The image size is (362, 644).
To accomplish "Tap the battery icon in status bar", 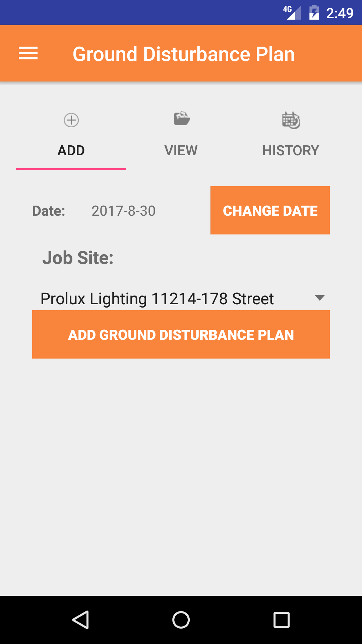I will (x=314, y=13).
